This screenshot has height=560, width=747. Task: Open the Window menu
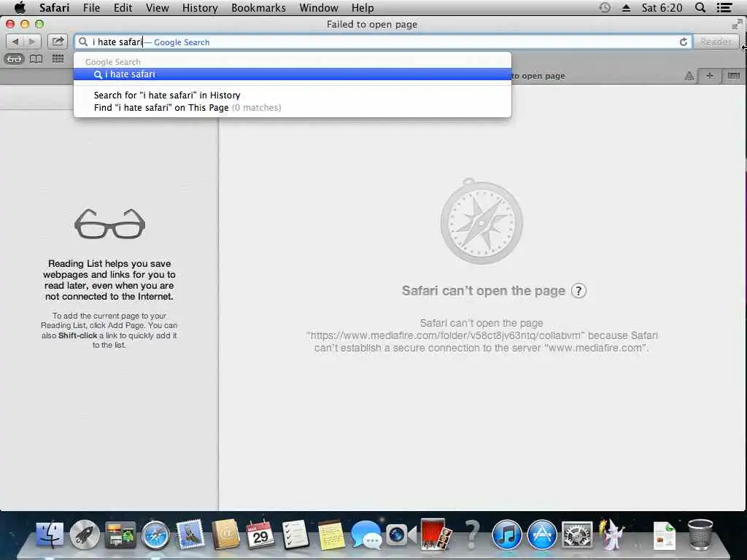pos(319,7)
